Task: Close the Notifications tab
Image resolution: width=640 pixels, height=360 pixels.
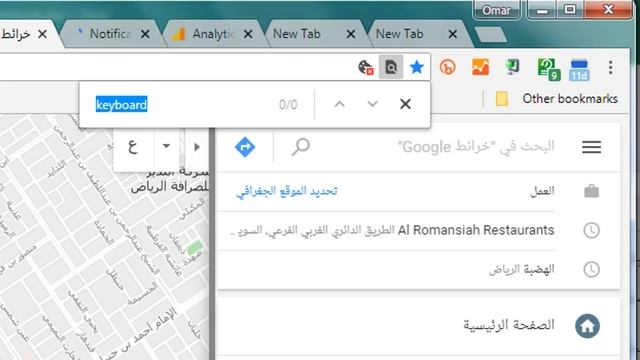Action: click(x=145, y=34)
